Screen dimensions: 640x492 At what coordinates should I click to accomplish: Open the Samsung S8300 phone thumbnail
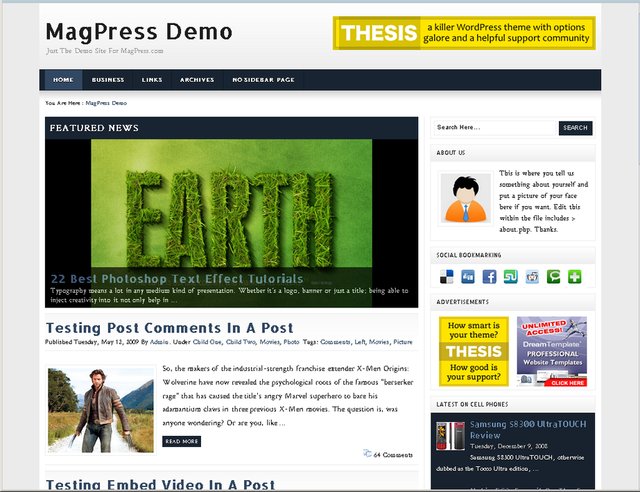[x=450, y=436]
